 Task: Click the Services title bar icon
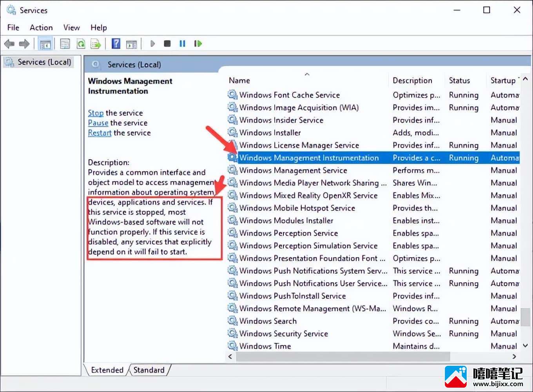pos(11,10)
